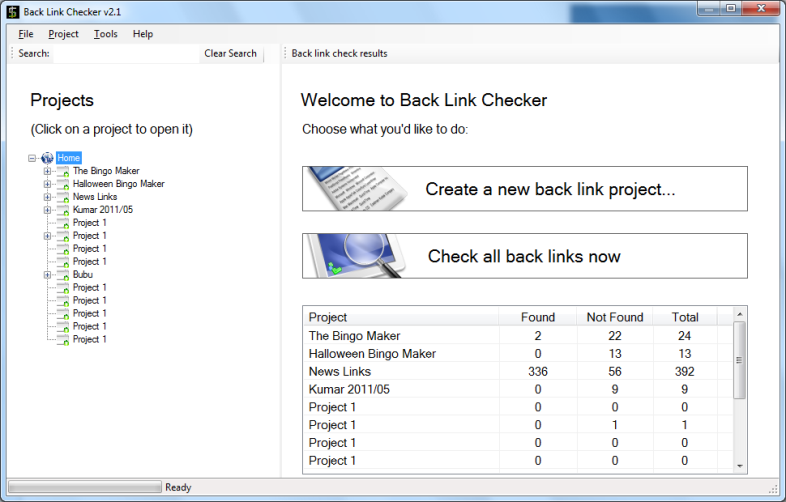
Task: Expand the Bubu tree node
Action: coord(47,275)
